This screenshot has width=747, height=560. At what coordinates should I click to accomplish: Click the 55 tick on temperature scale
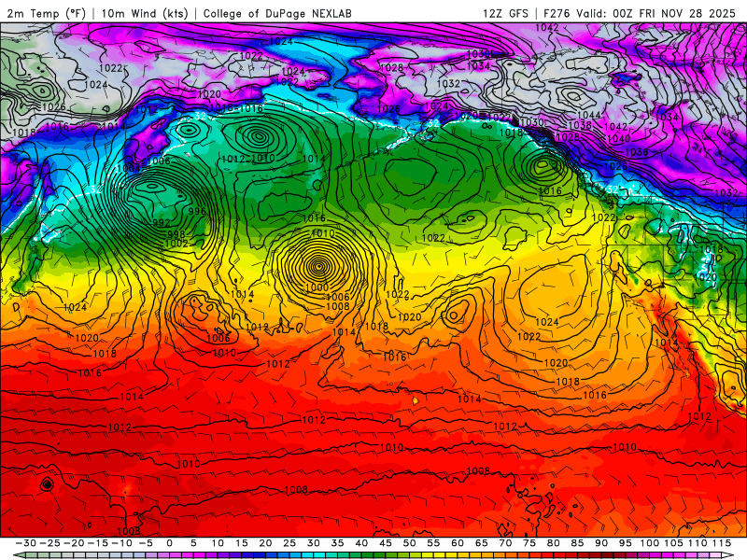click(x=433, y=543)
